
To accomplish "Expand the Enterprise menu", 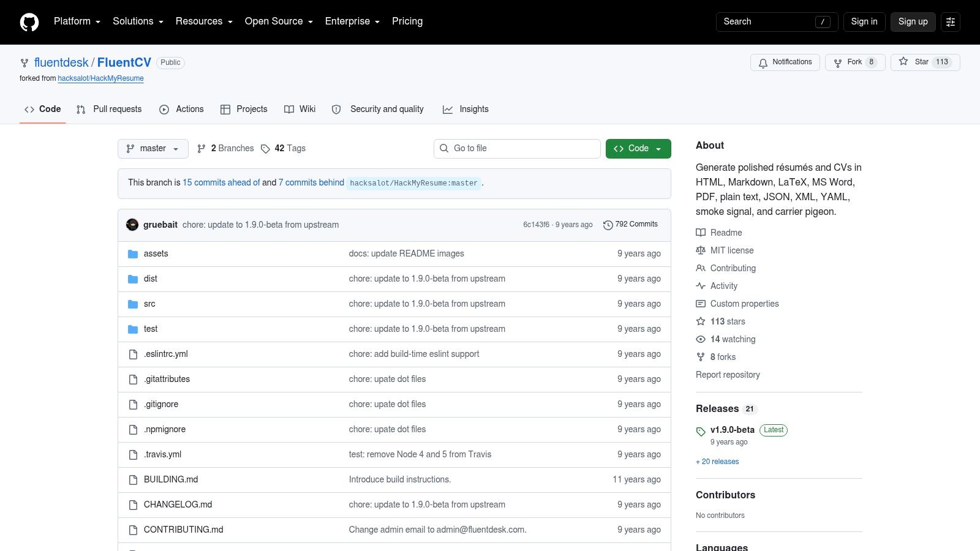I will 352,21.
